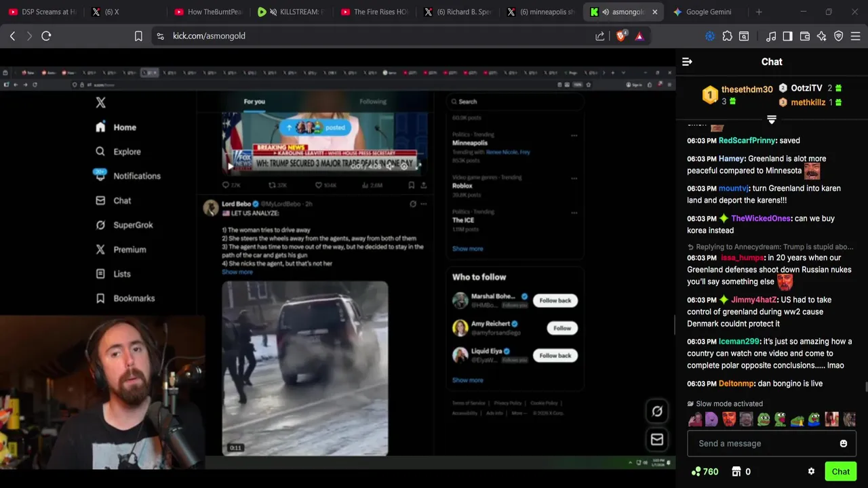Click the Brave Rewards triangle icon

tap(639, 36)
